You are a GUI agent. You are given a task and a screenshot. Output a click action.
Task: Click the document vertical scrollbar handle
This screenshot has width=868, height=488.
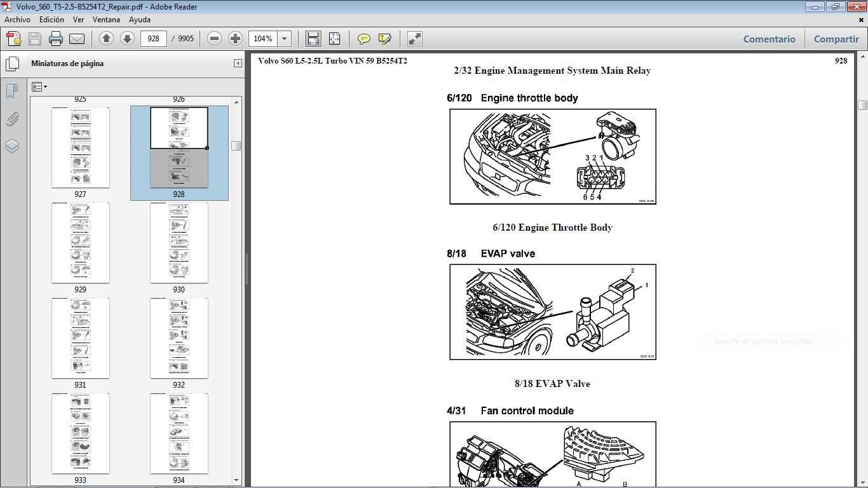862,105
